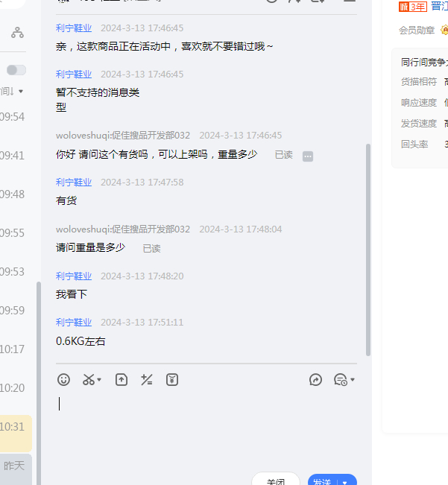Screen dimensions: 448x485
Task: Select the highlighted 10:31 conversation
Action: click(x=16, y=427)
